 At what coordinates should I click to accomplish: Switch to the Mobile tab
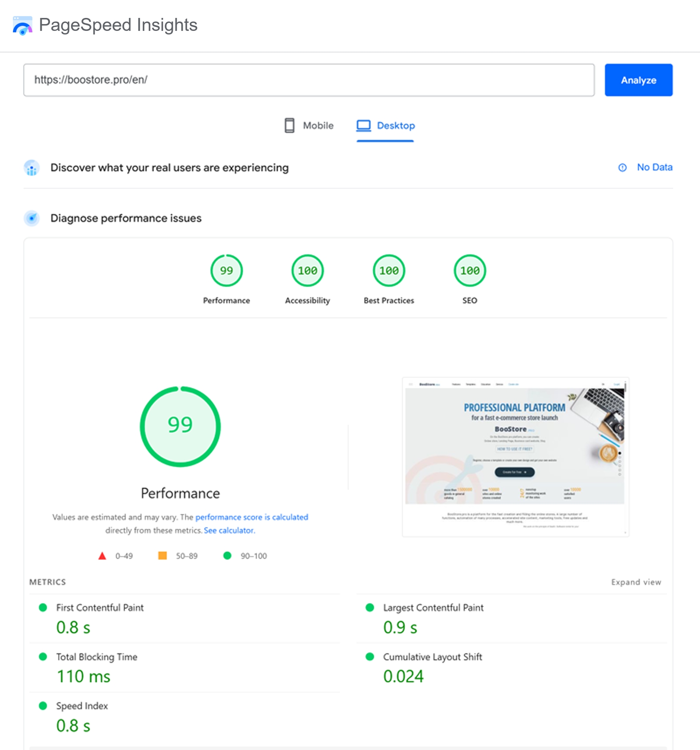tap(309, 126)
